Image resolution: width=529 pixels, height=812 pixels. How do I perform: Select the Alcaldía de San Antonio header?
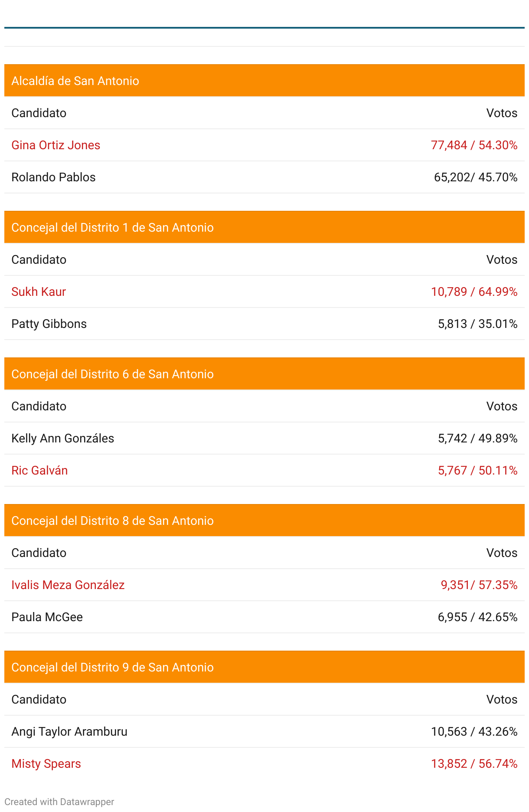coord(264,81)
